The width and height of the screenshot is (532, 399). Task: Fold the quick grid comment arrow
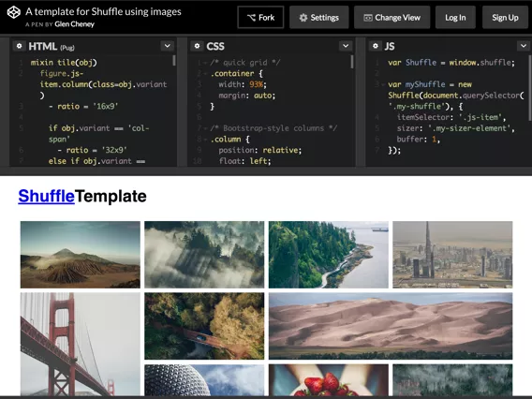206,63
